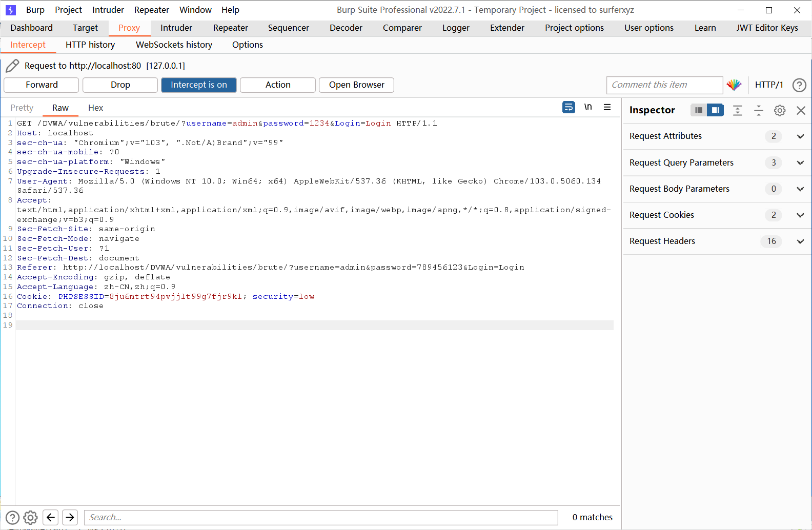Click the pencil edit target icon

(x=12, y=66)
